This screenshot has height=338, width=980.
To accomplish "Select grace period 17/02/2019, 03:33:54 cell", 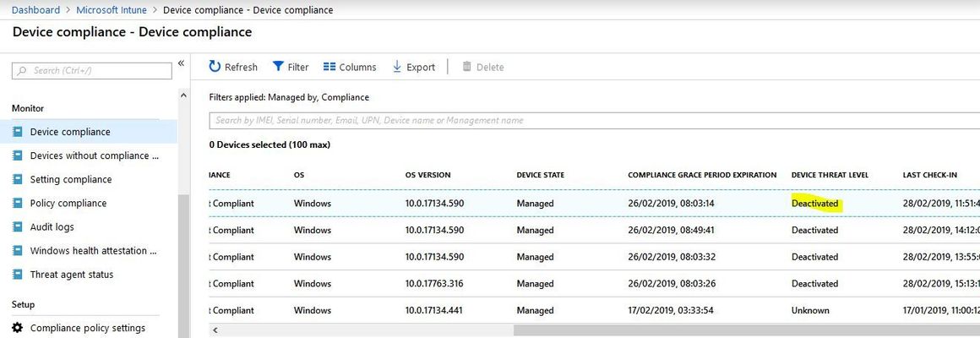I will tap(671, 310).
